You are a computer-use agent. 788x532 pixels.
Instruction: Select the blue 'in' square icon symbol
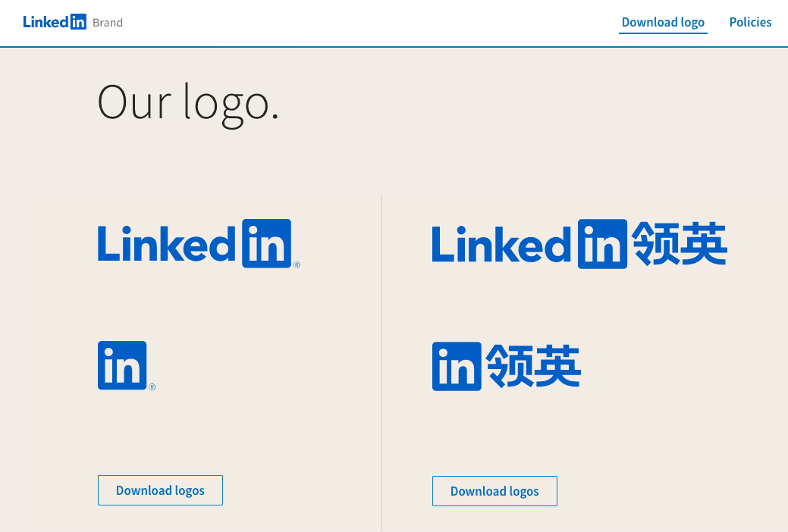pos(121,364)
